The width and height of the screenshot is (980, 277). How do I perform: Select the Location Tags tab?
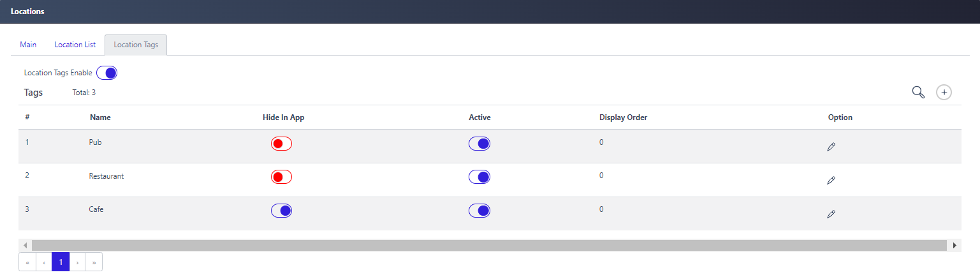[136, 45]
